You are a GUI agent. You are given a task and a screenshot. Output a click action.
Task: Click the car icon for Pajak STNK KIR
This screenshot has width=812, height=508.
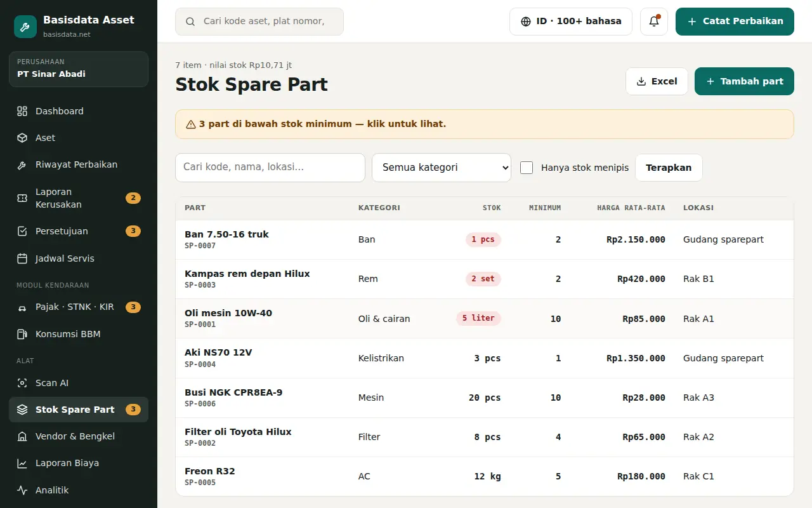click(22, 307)
